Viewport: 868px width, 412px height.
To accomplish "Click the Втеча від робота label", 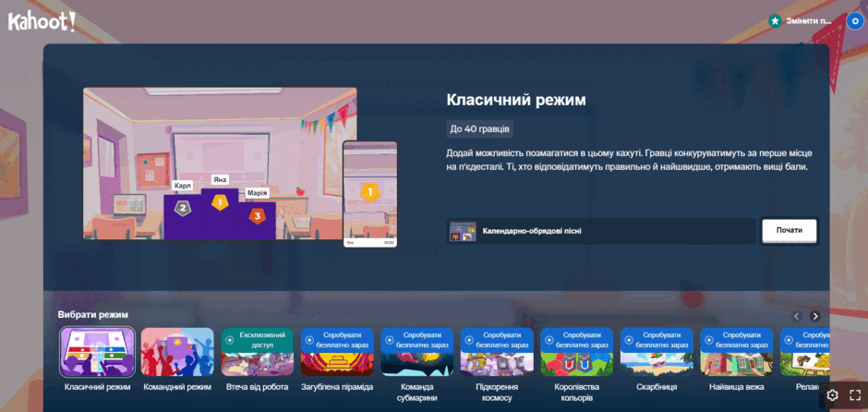I will click(x=257, y=387).
